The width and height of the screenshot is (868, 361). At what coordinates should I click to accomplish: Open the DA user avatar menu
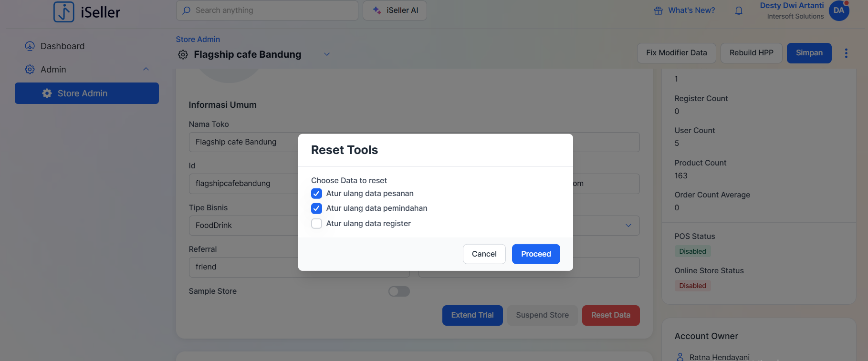click(x=838, y=10)
